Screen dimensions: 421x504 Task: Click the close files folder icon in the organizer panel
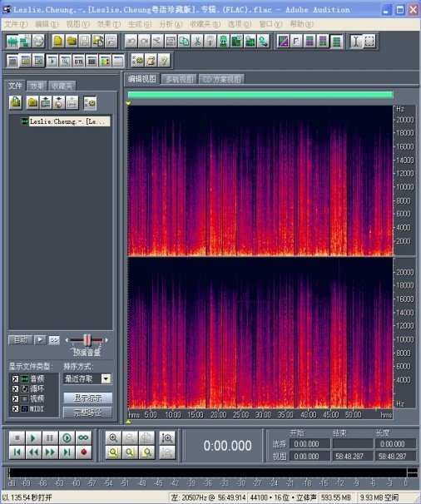[32, 102]
